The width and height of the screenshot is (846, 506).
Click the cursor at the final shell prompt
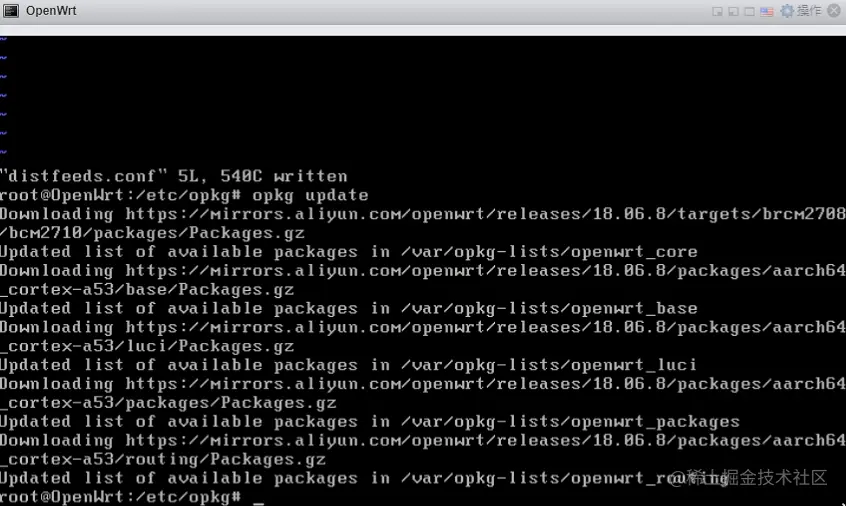[258, 499]
